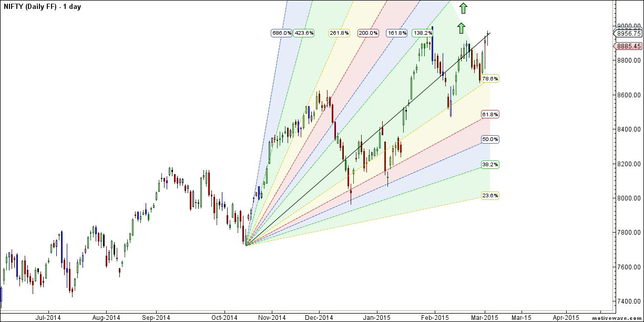Click the 423.6% Fibonacci fan label
Screen dimensions: 644x322
pyautogui.click(x=304, y=33)
